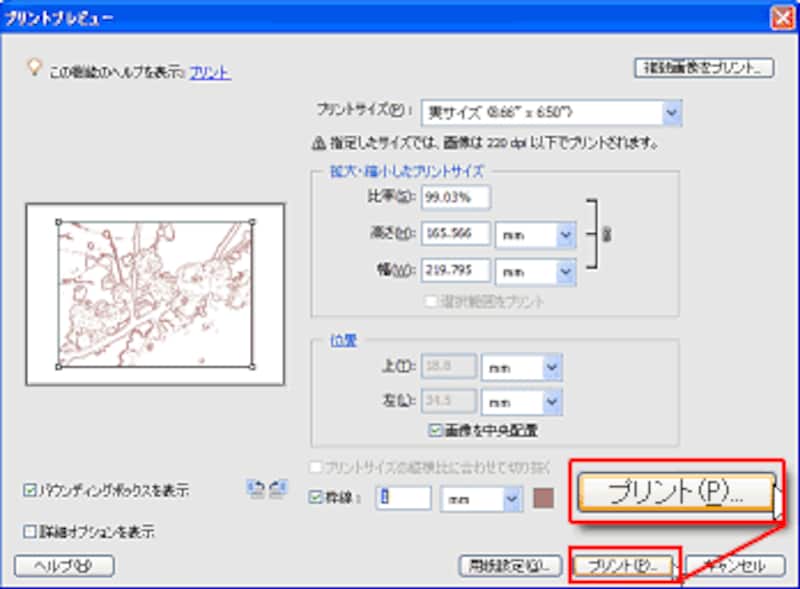The height and width of the screenshot is (589, 800).
Task: Enable 詳細オプションを表示 checkbox
Action: point(29,532)
